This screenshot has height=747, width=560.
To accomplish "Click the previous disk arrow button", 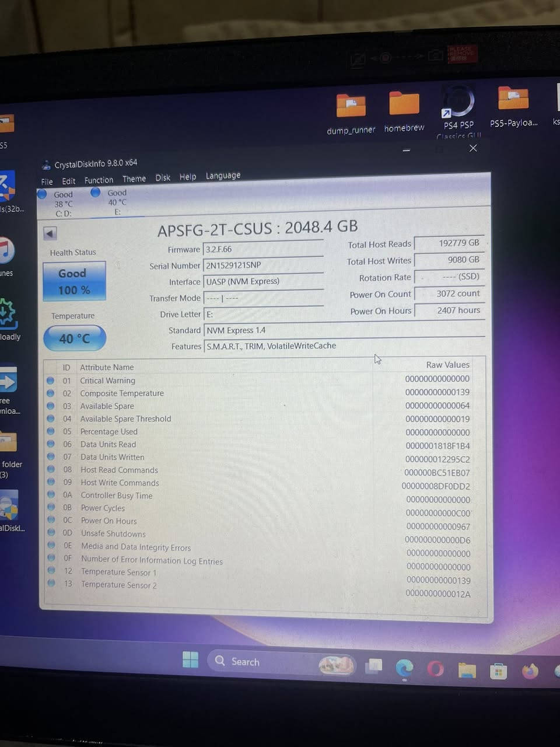I will [x=50, y=233].
